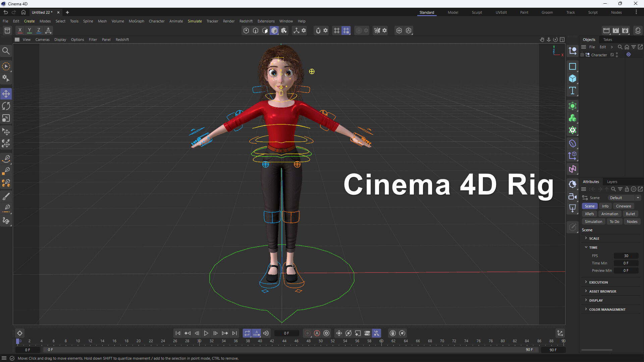Click the Home icon beside document tab
The image size is (644, 362).
coord(23,12)
